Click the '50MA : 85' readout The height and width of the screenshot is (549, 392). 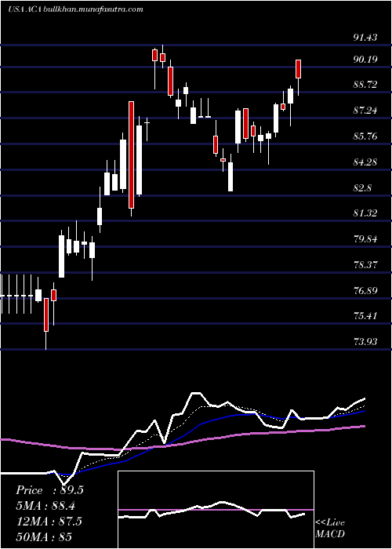(x=44, y=536)
